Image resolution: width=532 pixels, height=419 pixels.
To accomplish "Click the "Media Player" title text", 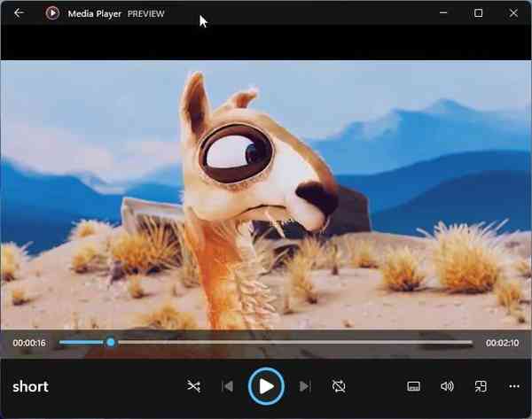I will pyautogui.click(x=94, y=14).
